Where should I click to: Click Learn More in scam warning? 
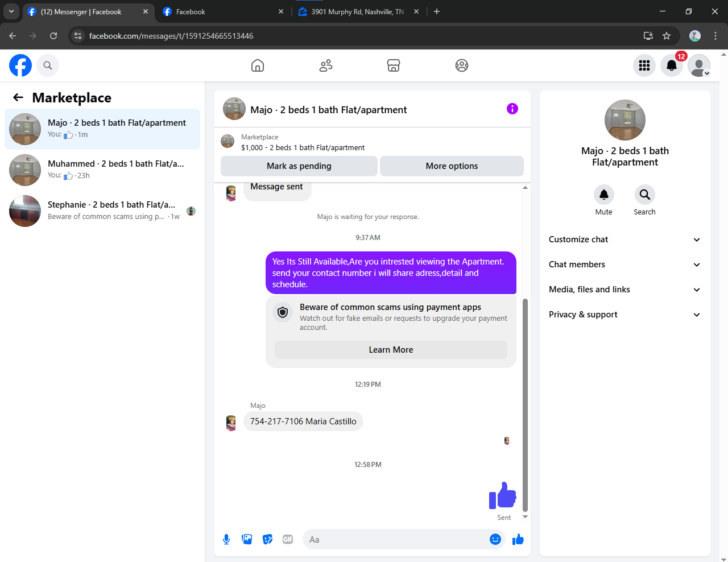pyautogui.click(x=391, y=350)
